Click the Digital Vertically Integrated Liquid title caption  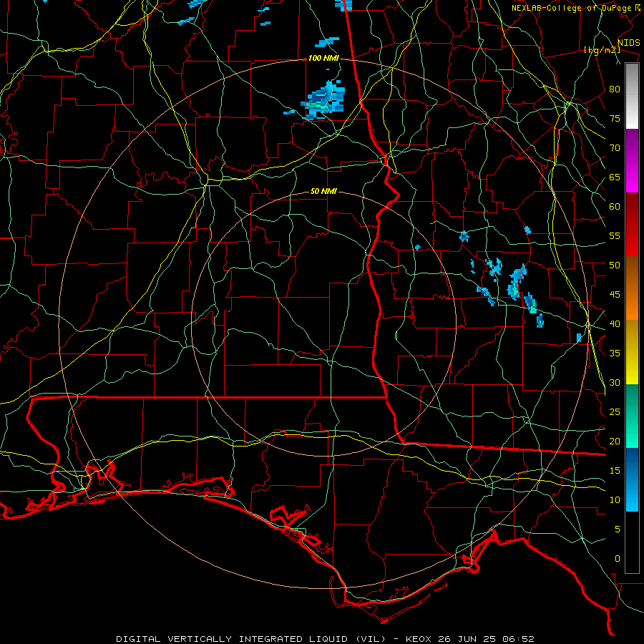[x=325, y=639]
